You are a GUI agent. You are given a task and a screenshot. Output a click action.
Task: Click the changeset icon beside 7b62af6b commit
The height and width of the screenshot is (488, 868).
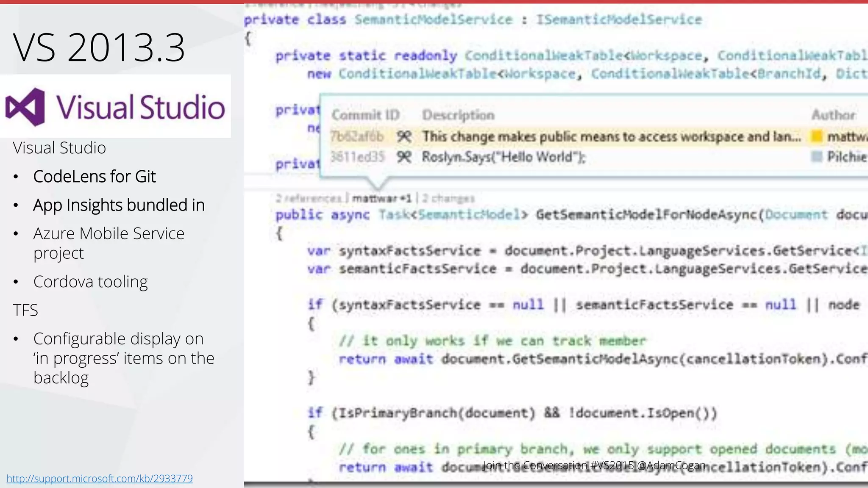[x=404, y=136]
